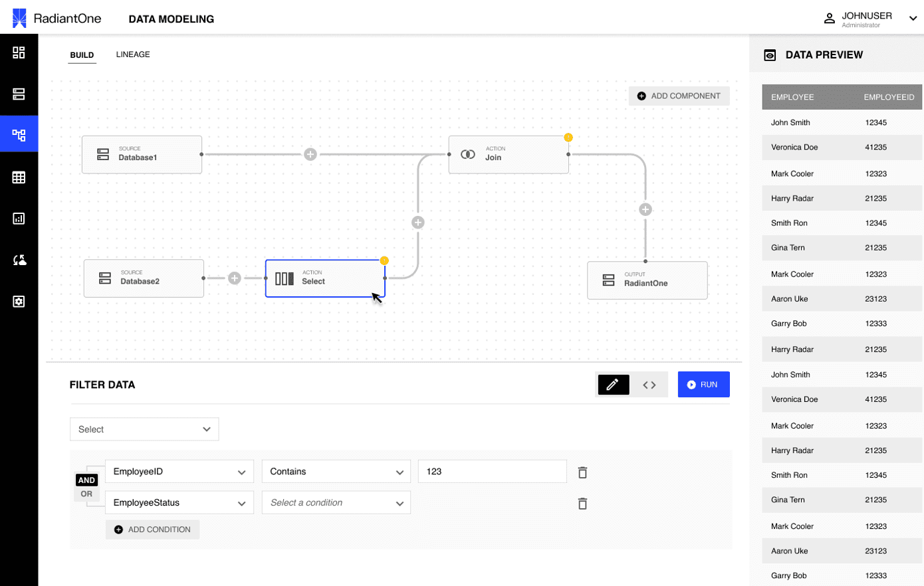Viewport: 924px width, 586px height.
Task: Click the user profile avatar icon
Action: 829,19
